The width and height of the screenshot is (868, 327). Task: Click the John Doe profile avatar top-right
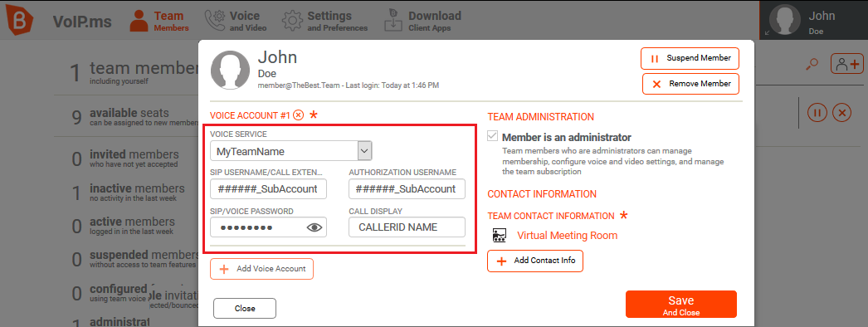pyautogui.click(x=785, y=21)
